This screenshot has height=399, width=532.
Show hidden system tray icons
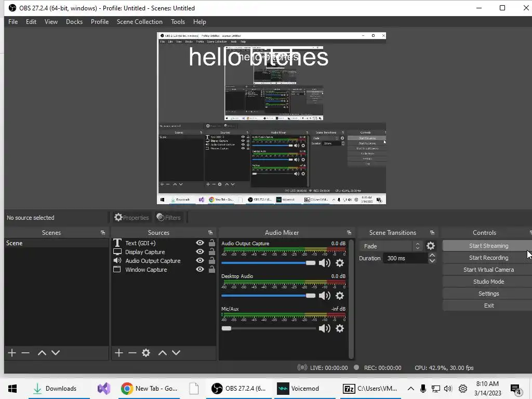tap(410, 389)
